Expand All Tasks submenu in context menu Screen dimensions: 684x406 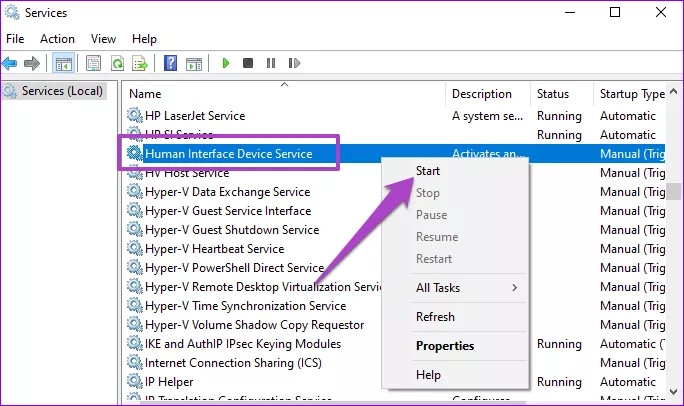tap(455, 288)
